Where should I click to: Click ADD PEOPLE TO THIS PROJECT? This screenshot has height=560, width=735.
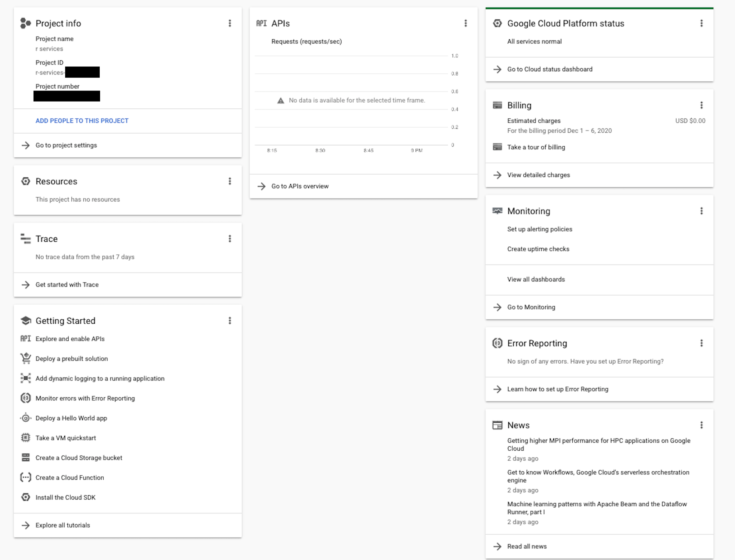click(x=82, y=121)
